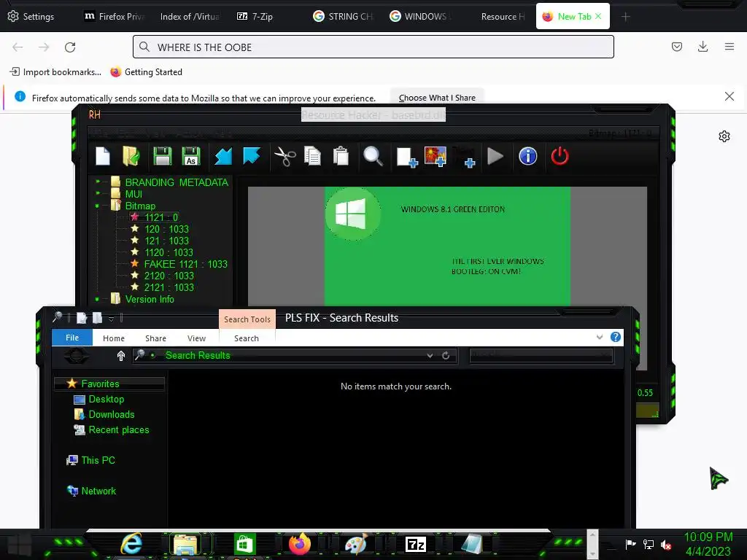Open the Firefox hamburger menu
The image size is (747, 560).
[x=729, y=47]
